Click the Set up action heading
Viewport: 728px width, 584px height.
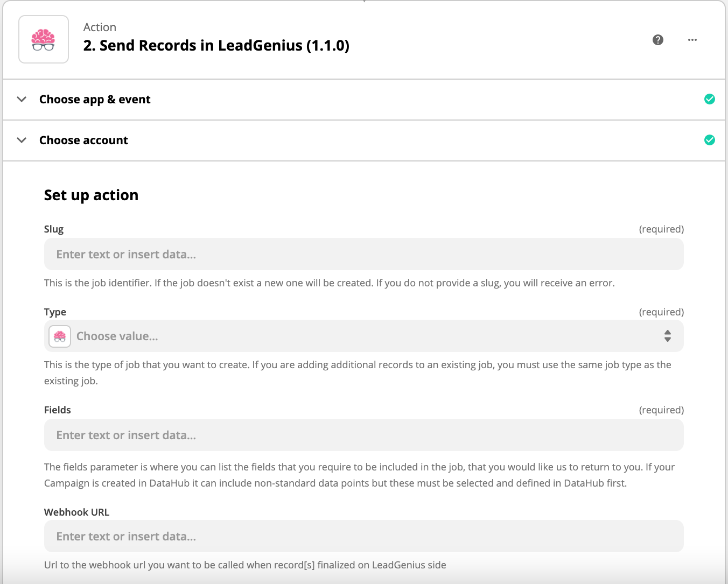pos(91,195)
